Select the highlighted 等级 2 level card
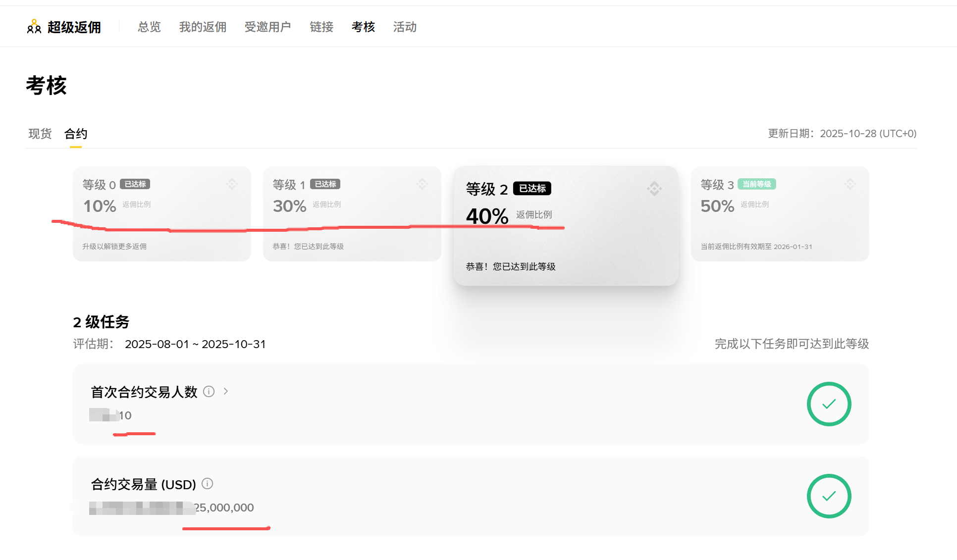The width and height of the screenshot is (957, 560). click(x=567, y=225)
